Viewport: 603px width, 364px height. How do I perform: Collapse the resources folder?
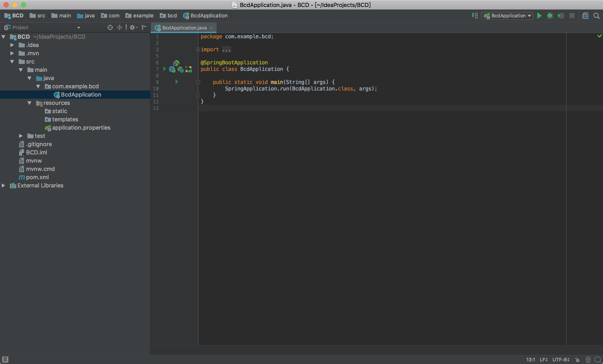point(29,103)
